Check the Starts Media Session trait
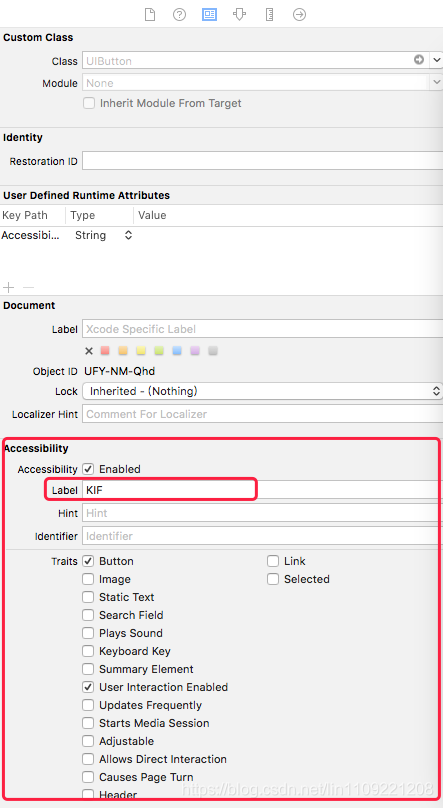This screenshot has width=443, height=808. [x=89, y=723]
